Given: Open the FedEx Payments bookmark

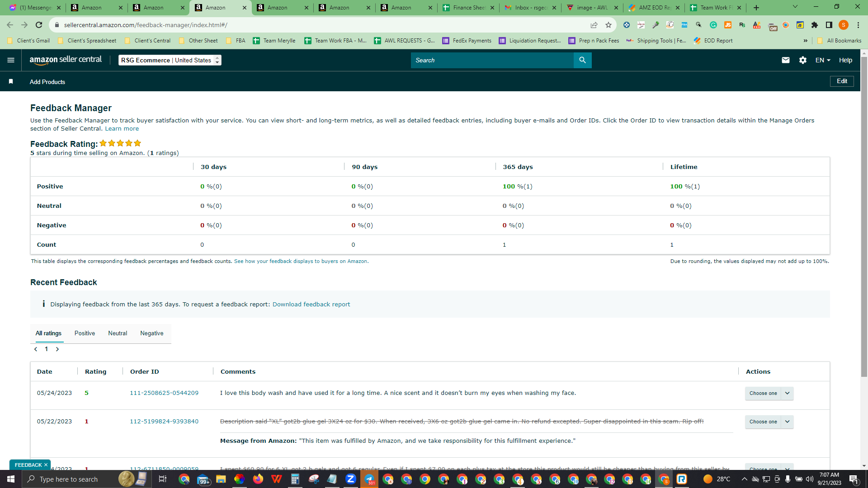Looking at the screenshot, I should 467,41.
